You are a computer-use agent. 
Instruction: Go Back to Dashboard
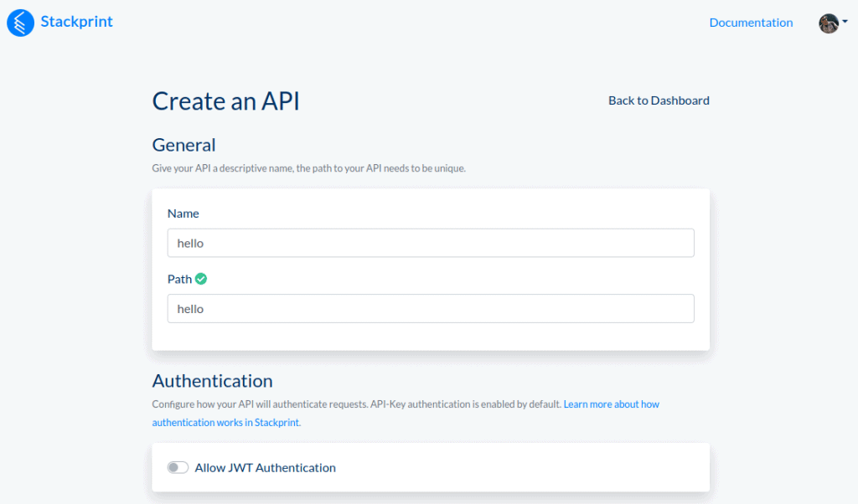[x=659, y=100]
